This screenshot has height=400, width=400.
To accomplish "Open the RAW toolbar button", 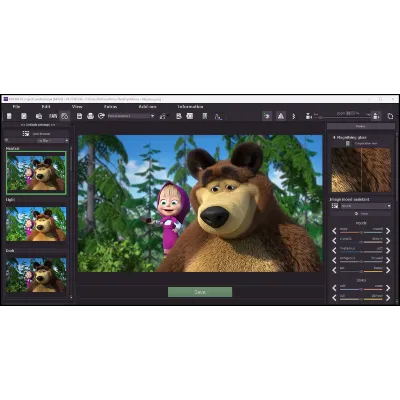I will pos(53,116).
